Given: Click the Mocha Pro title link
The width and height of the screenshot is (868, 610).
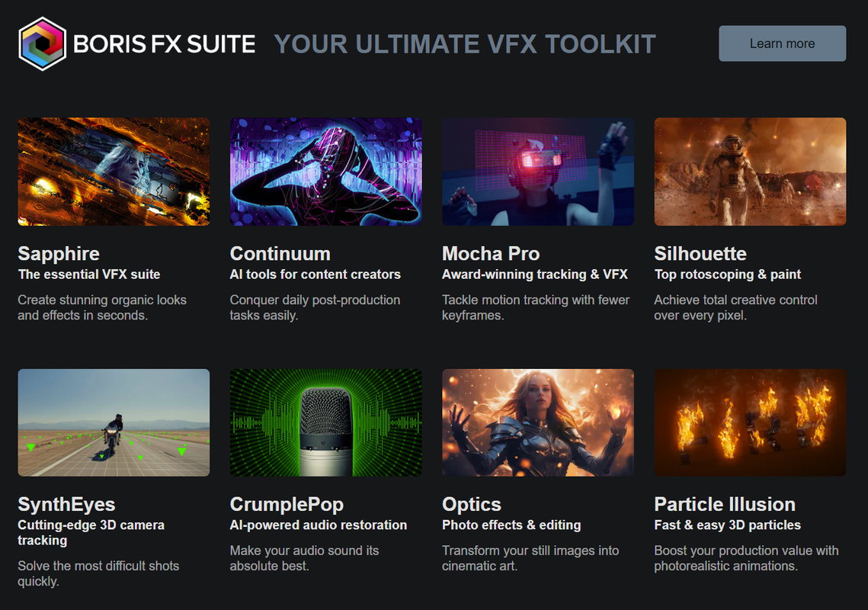Looking at the screenshot, I should point(491,254).
